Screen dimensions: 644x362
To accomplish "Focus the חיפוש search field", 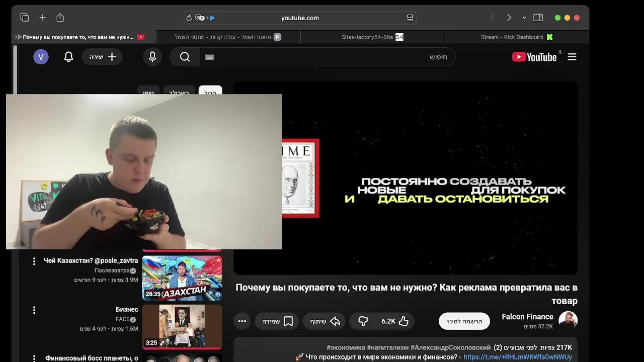I will point(327,57).
